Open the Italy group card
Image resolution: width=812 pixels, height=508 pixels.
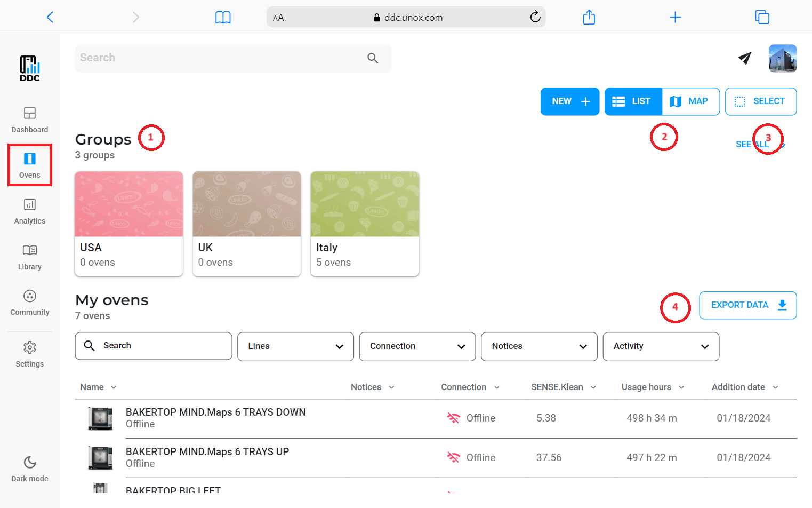pos(365,224)
